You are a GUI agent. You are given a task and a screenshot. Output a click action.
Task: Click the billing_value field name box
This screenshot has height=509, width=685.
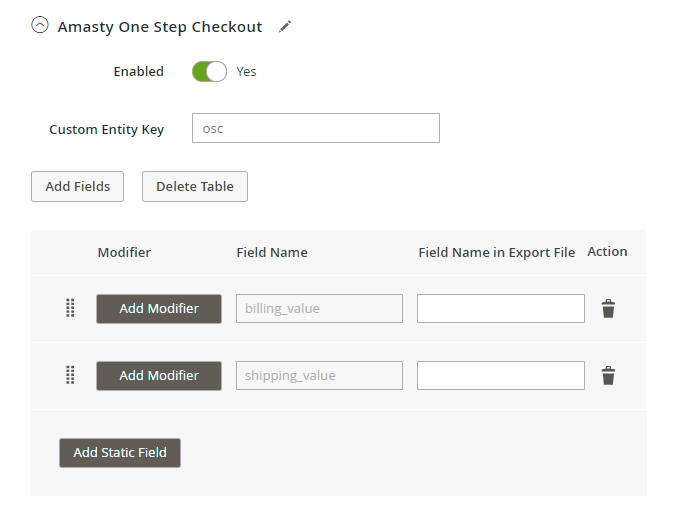tap(319, 308)
